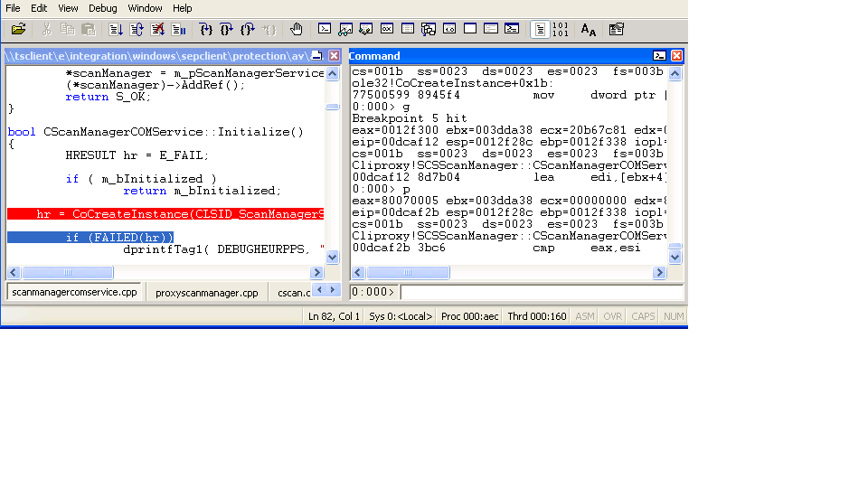Click the Step Over braces icon
This screenshot has width=868, height=488.
point(226,29)
